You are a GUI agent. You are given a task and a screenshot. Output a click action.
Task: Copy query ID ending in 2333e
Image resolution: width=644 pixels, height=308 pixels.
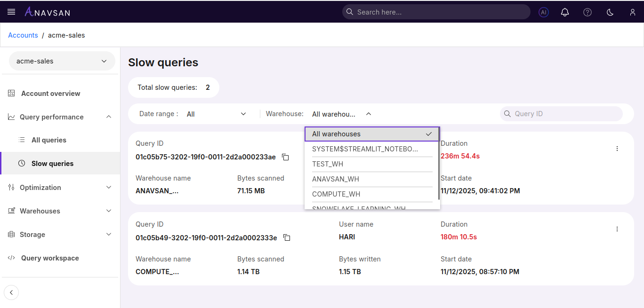(287, 238)
